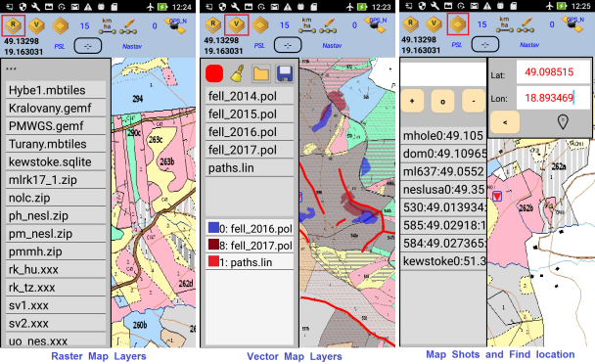Tap PSL label on Map Shots screen
This screenshot has height=364, width=595.
coord(457,45)
